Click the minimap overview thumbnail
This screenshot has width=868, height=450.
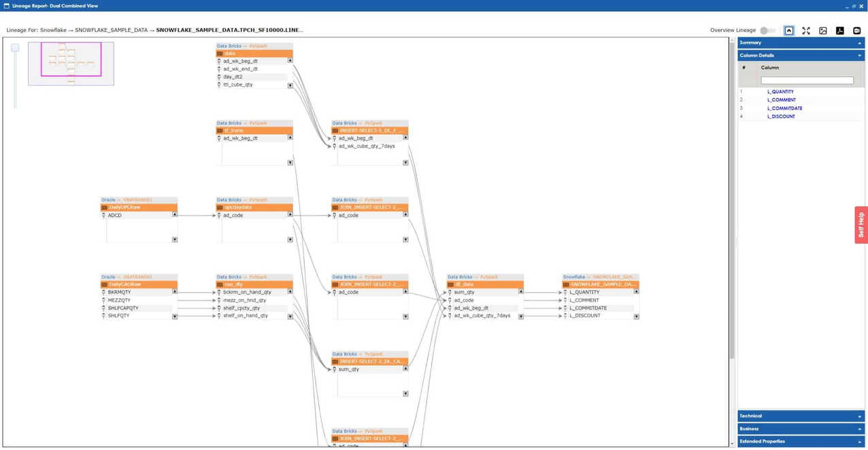(71, 63)
